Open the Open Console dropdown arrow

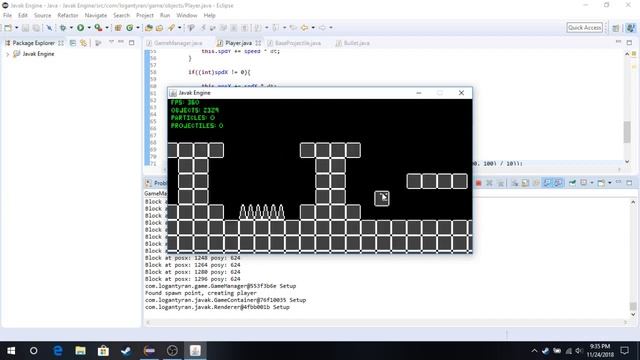tap(609, 183)
